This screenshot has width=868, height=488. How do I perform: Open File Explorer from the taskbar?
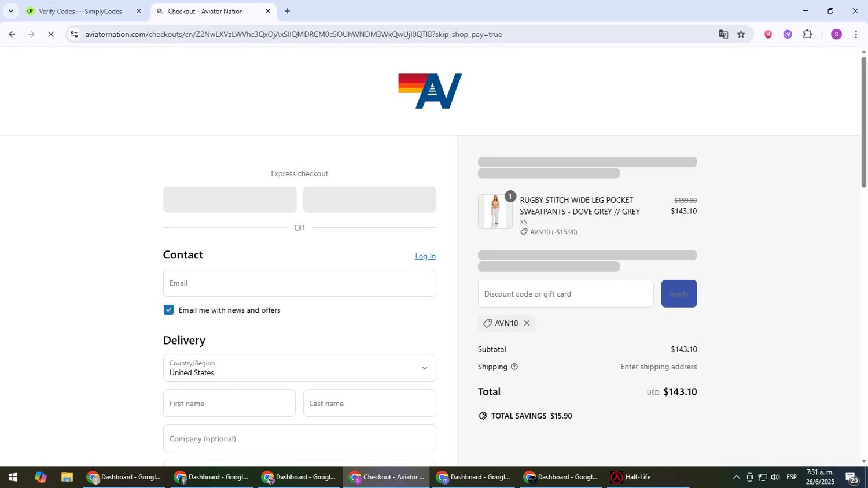point(67,477)
